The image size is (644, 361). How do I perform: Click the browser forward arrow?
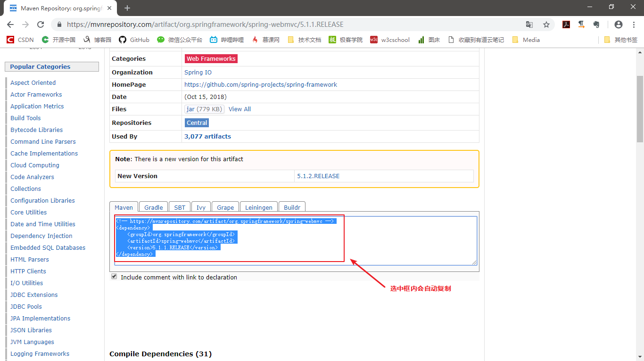pyautogui.click(x=25, y=25)
